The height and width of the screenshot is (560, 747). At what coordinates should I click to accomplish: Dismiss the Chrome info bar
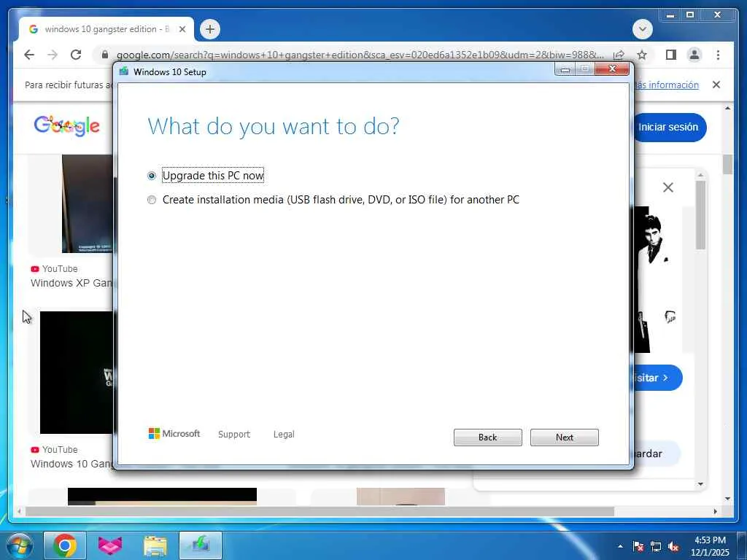click(716, 85)
